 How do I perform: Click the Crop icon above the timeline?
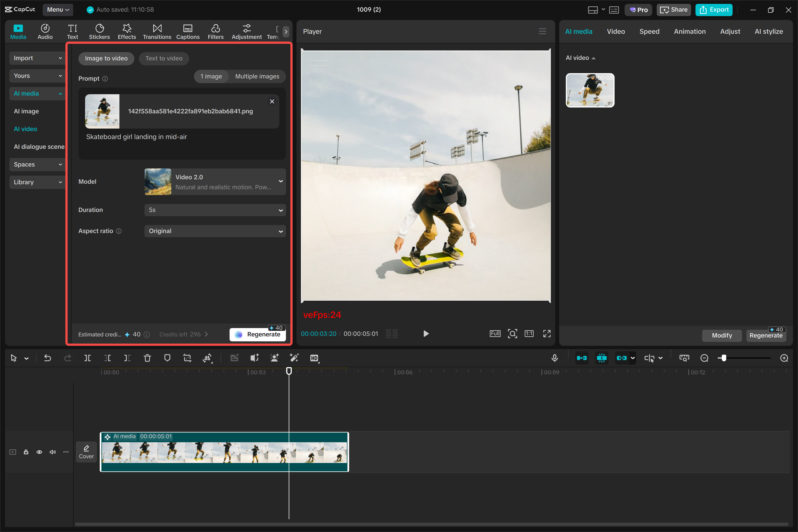(x=187, y=358)
